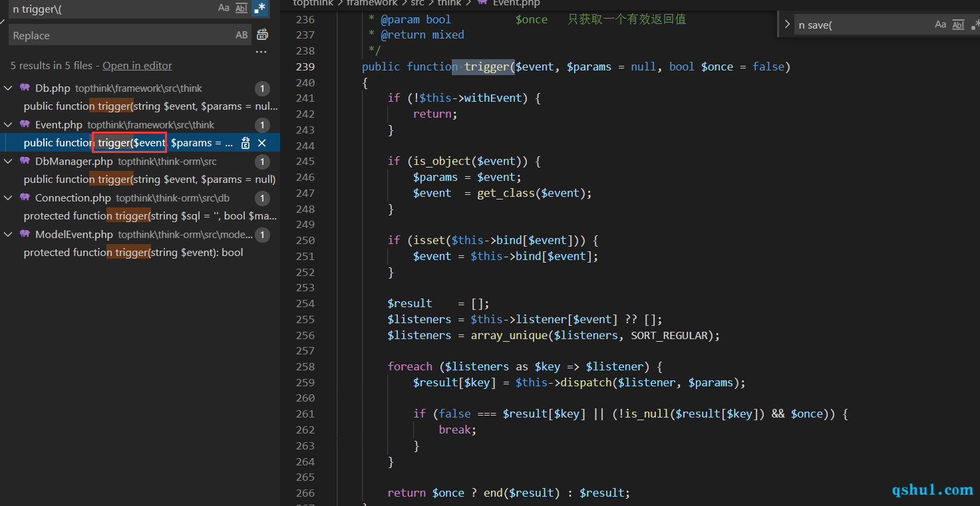Click the Replace icon on the selected match
Screen dimensions: 980x506
click(x=245, y=143)
